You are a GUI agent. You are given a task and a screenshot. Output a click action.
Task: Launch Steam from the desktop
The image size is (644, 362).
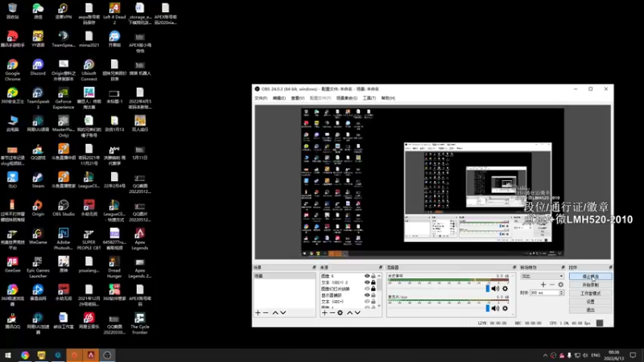pyautogui.click(x=38, y=180)
